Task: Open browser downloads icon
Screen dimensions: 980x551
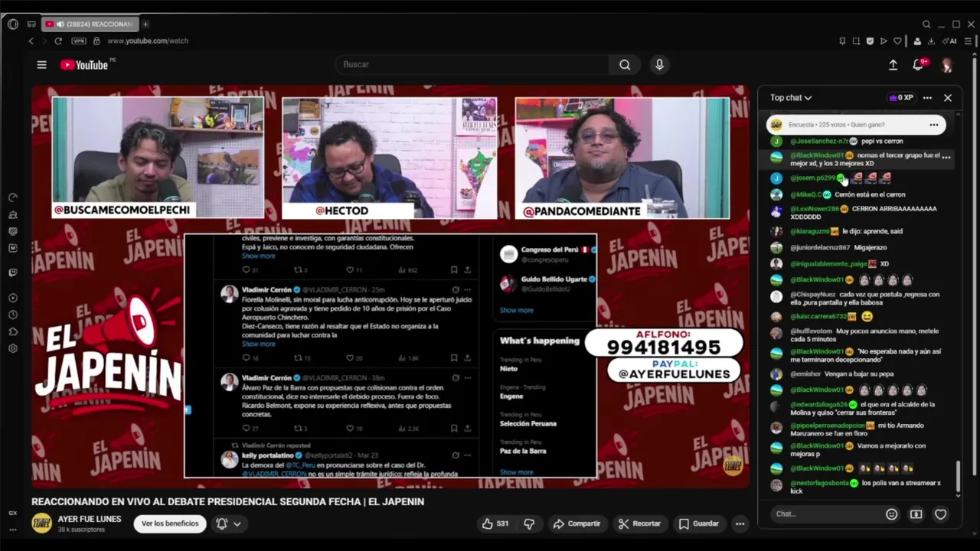Action: [931, 41]
